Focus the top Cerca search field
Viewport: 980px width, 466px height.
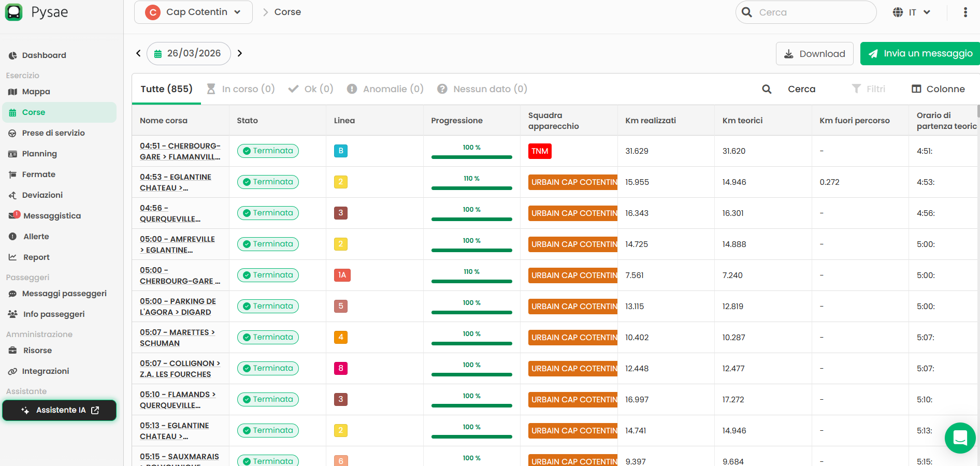tap(806, 12)
